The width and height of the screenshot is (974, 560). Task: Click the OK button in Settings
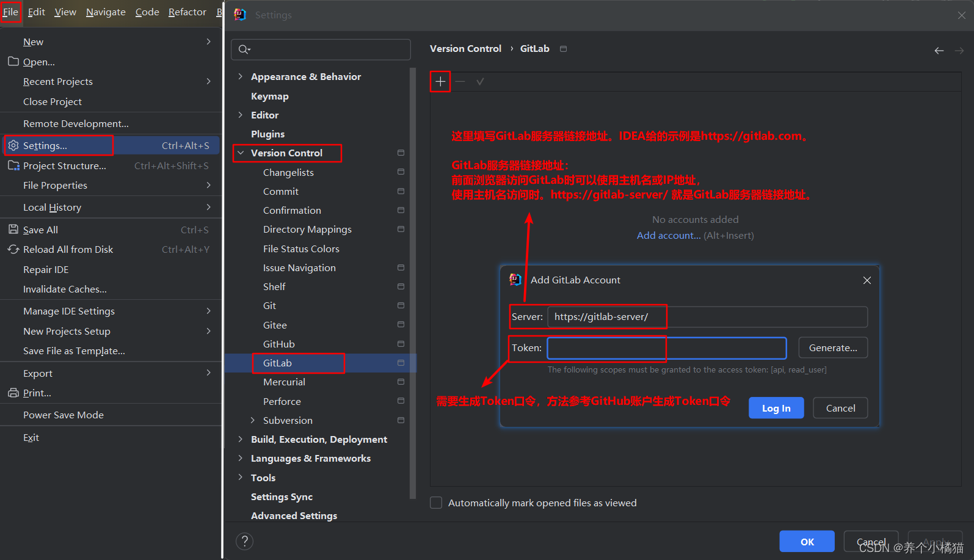point(807,542)
